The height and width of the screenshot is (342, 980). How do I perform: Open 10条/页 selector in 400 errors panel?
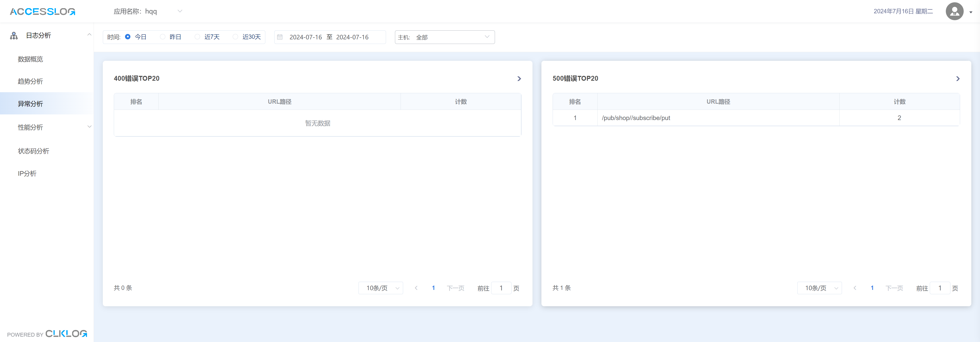click(380, 288)
